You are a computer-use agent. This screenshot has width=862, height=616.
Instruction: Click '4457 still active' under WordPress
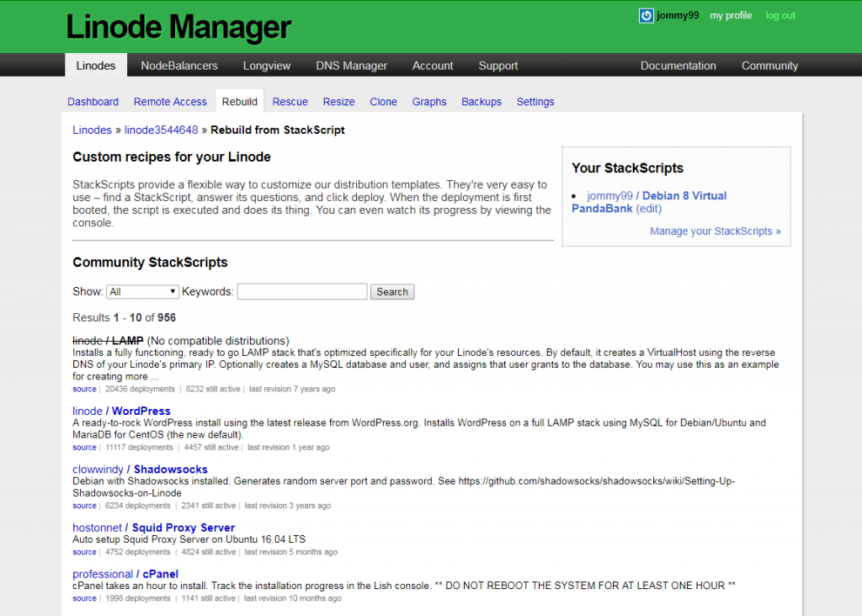[x=211, y=448]
